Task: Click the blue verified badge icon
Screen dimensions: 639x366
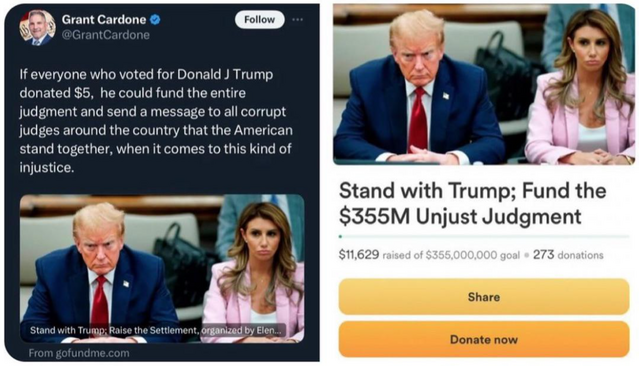Action: (x=156, y=19)
